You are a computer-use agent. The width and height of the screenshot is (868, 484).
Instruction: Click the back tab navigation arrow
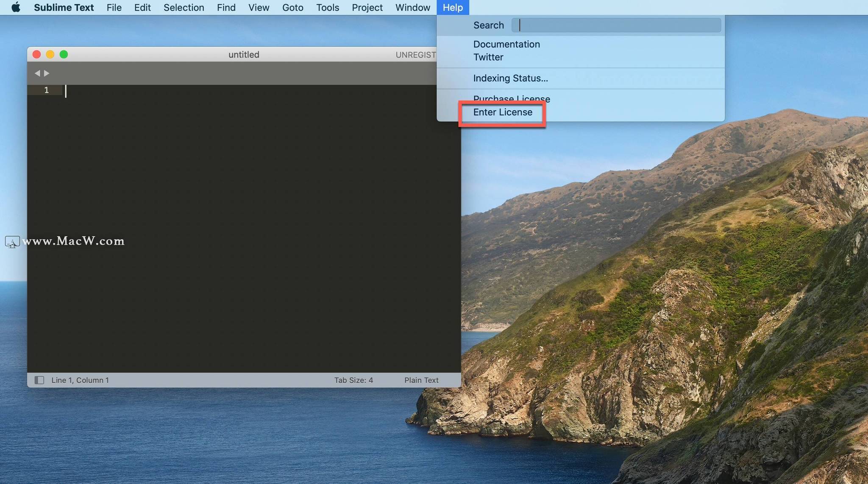37,73
